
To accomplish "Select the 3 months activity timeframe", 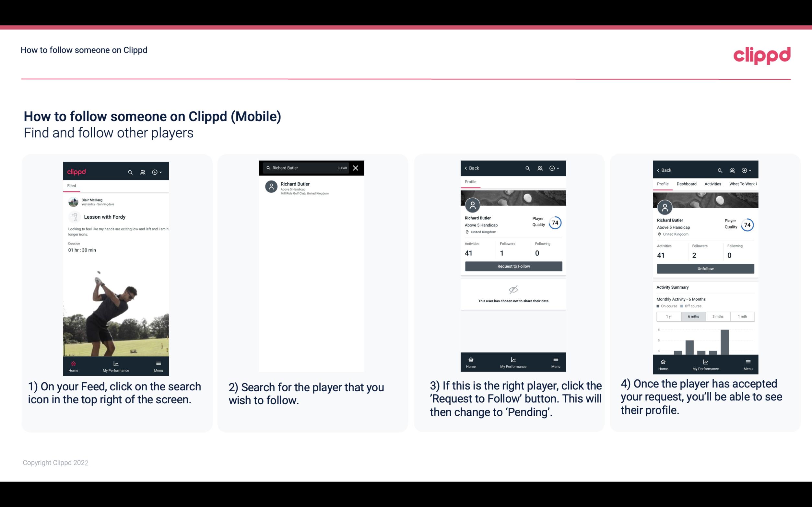I will [x=717, y=316].
